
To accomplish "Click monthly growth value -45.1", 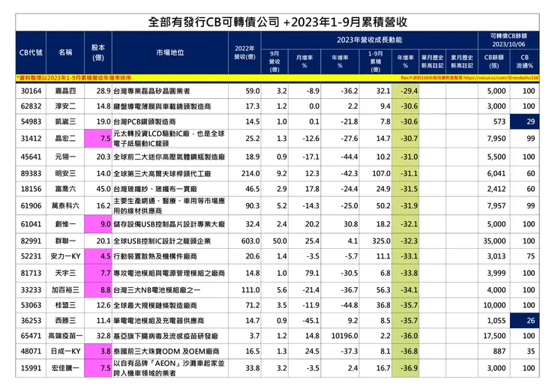I will pos(310,321).
